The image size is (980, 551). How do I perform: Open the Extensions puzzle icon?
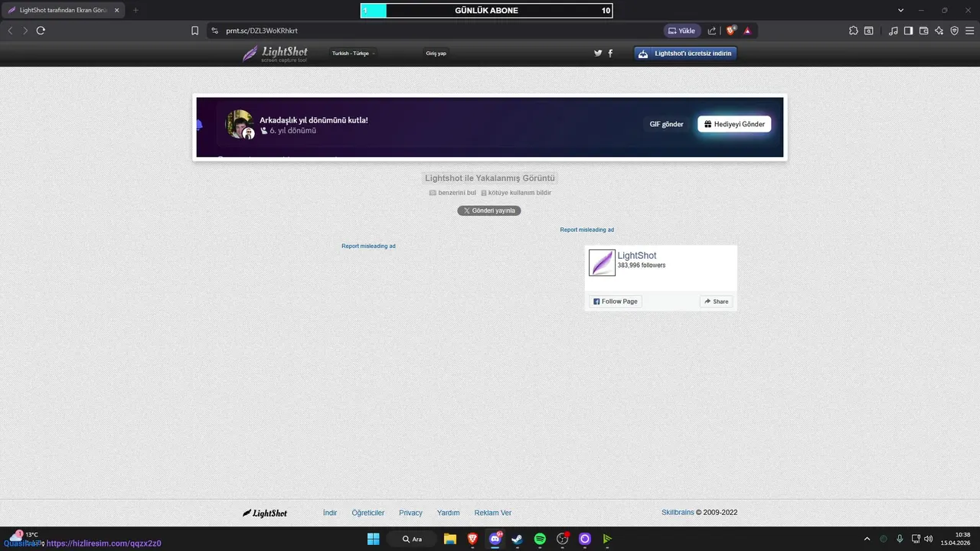[x=854, y=31]
